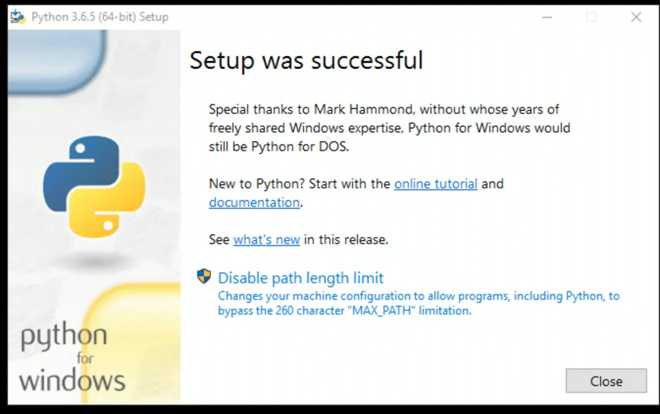Click the Python 3.6.5 (64-bit) Setup title text

click(100, 17)
